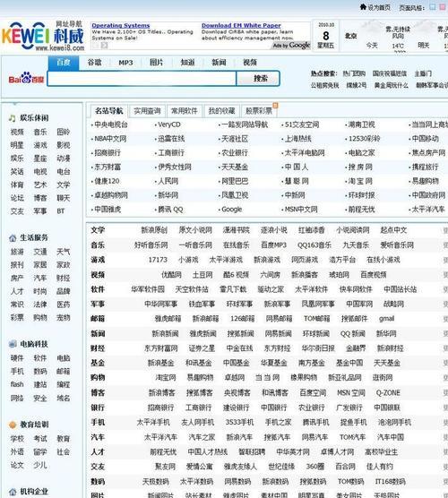Open the gmail link in the 邮箱 row
448x498 pixels.
[x=386, y=319]
